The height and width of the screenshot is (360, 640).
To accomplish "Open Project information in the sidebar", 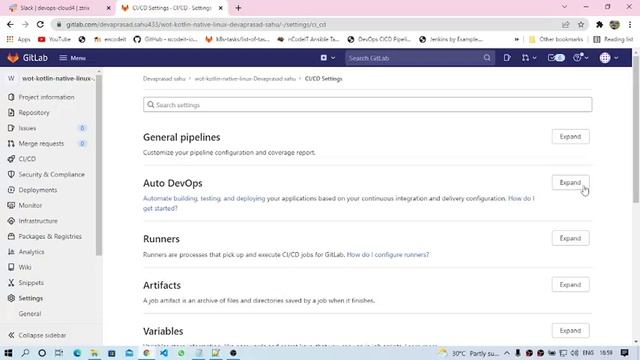I will coord(47,97).
